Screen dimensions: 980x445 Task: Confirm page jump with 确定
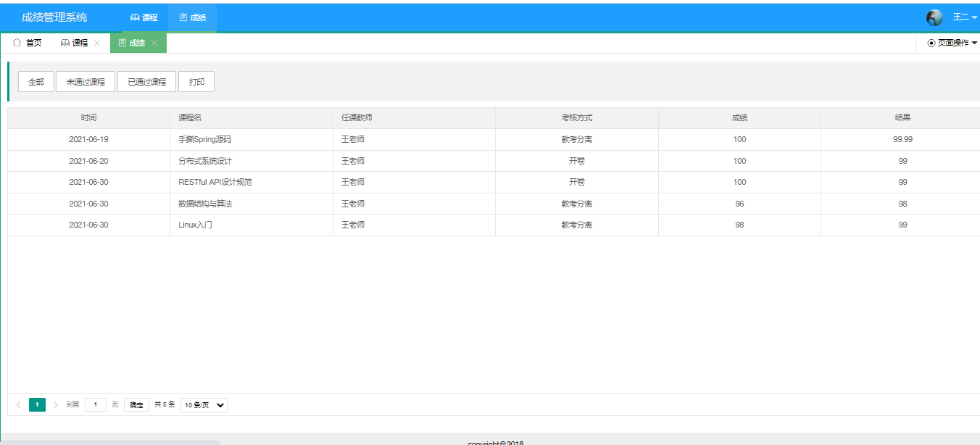pos(136,405)
